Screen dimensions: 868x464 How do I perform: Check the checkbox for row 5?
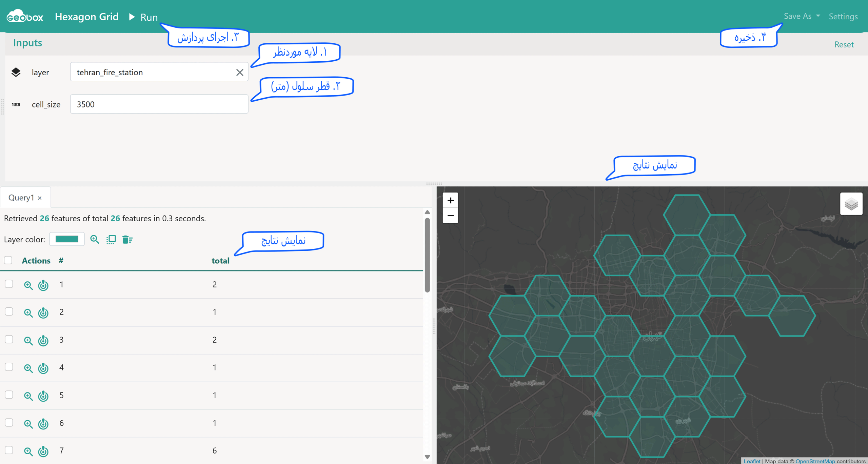(9, 395)
